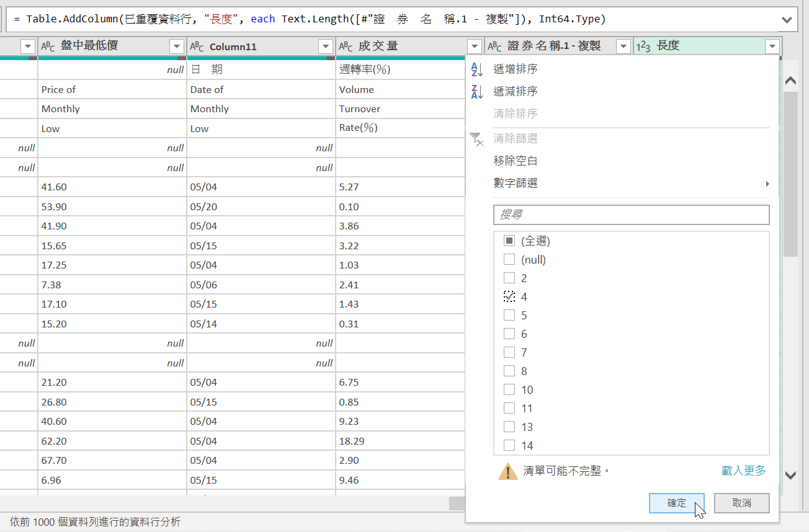The width and height of the screenshot is (809, 532).
Task: Click the ABC type icon of 成交量 column
Action: coord(346,46)
